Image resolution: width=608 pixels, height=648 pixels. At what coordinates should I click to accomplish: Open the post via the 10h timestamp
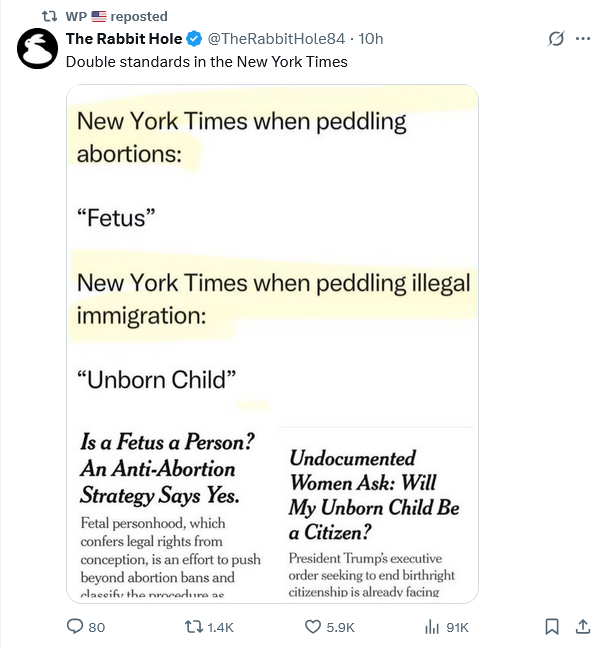pyautogui.click(x=371, y=39)
